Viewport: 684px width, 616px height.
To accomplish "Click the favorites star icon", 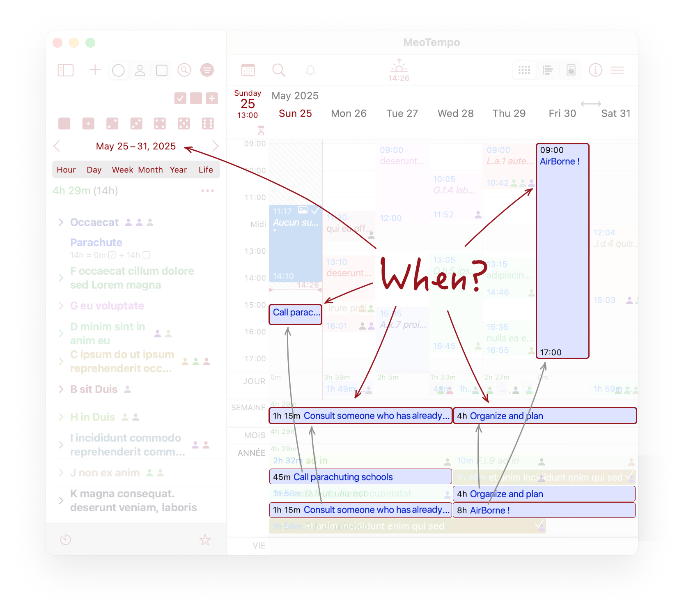I will point(205,540).
